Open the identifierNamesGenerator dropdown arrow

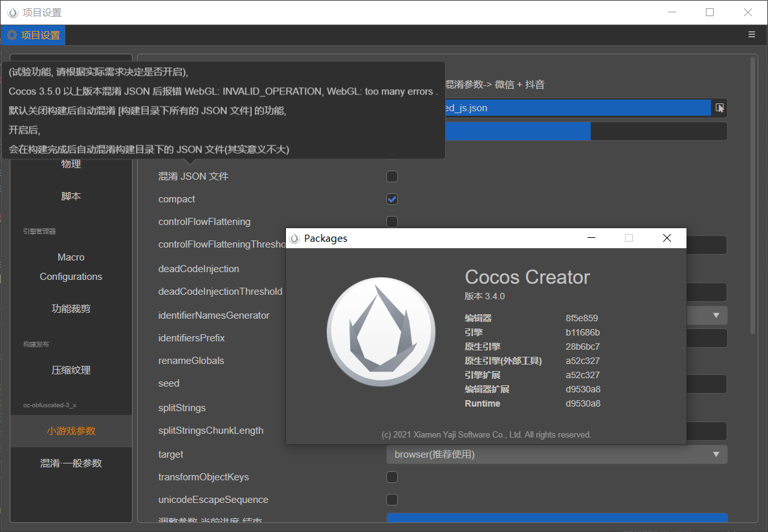(x=716, y=315)
